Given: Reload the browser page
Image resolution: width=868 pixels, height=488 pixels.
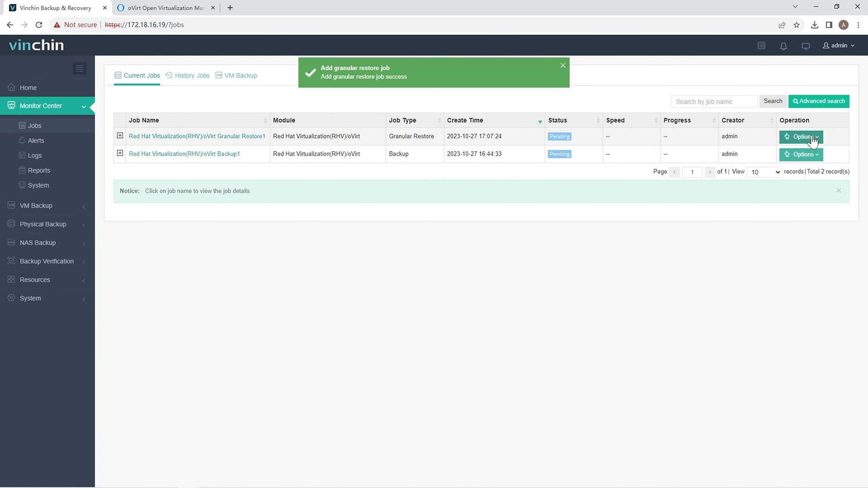Looking at the screenshot, I should [x=39, y=25].
